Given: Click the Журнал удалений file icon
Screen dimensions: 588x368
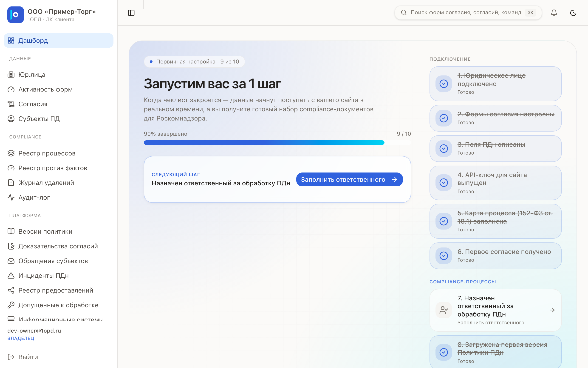Looking at the screenshot, I should tap(11, 183).
